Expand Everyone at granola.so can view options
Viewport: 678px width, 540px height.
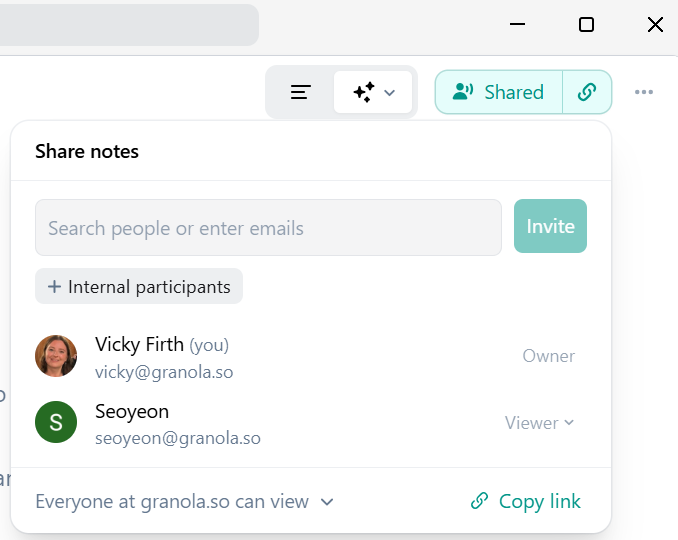click(184, 502)
